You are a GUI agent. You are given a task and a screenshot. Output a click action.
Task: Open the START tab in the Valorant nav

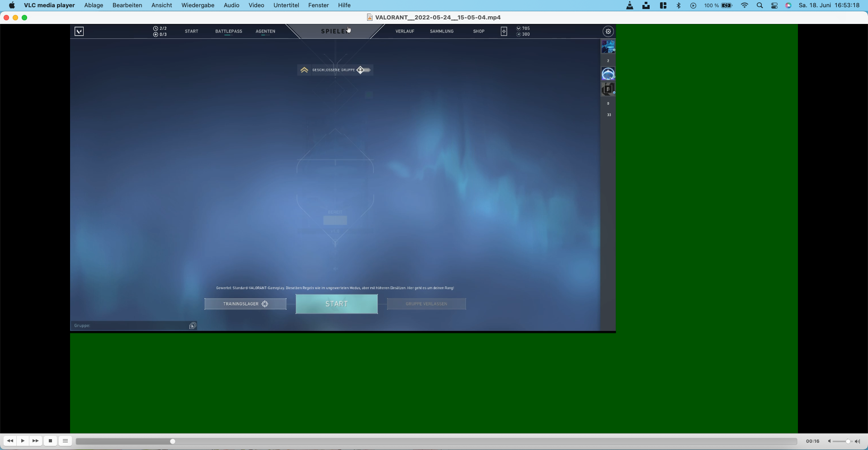[192, 31]
